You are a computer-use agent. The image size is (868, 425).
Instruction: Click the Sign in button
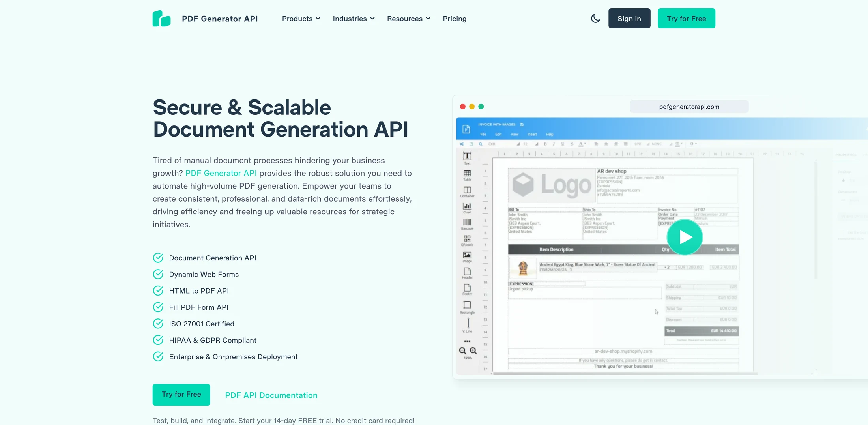click(x=629, y=18)
